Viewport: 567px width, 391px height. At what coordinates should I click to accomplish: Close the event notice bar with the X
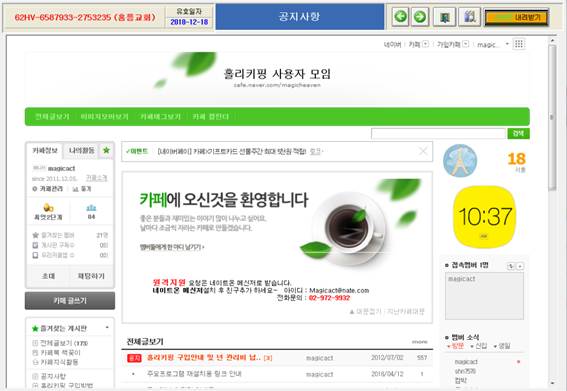tap(423, 151)
